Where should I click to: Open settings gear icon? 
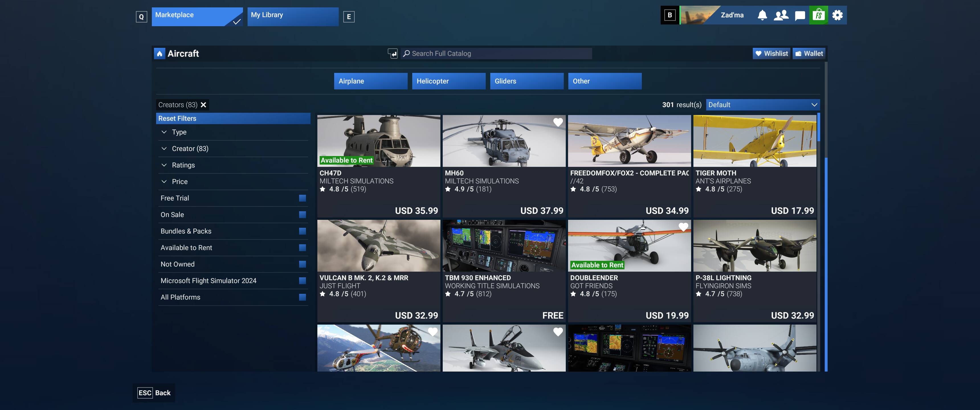click(837, 15)
